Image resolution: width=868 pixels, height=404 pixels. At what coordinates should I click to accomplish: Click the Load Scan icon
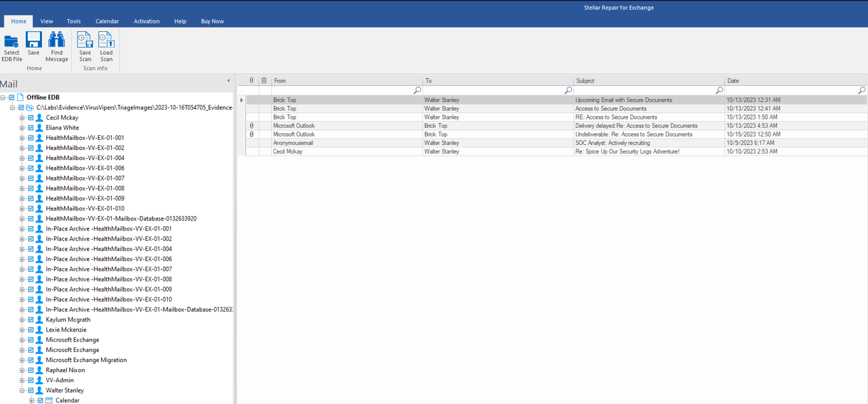point(106,39)
